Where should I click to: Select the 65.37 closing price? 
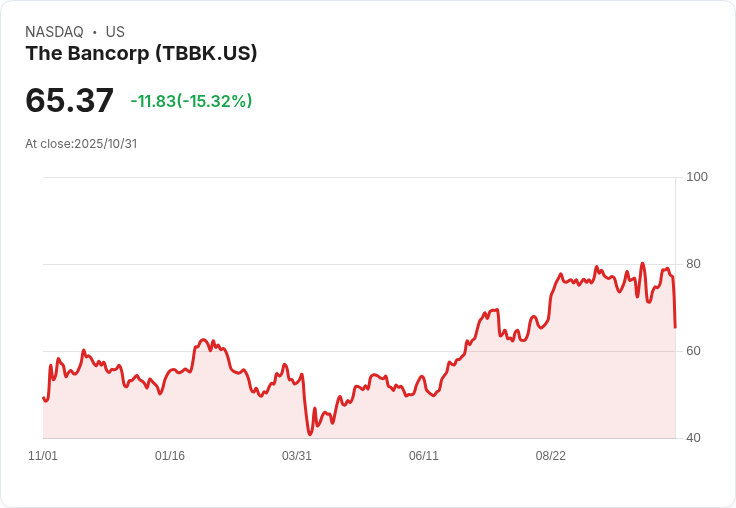tap(69, 100)
